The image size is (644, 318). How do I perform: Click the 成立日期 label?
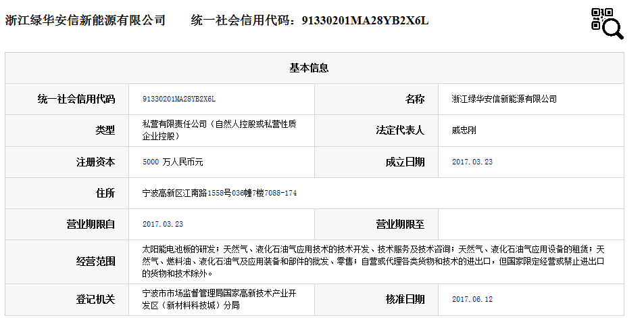pyautogui.click(x=405, y=162)
